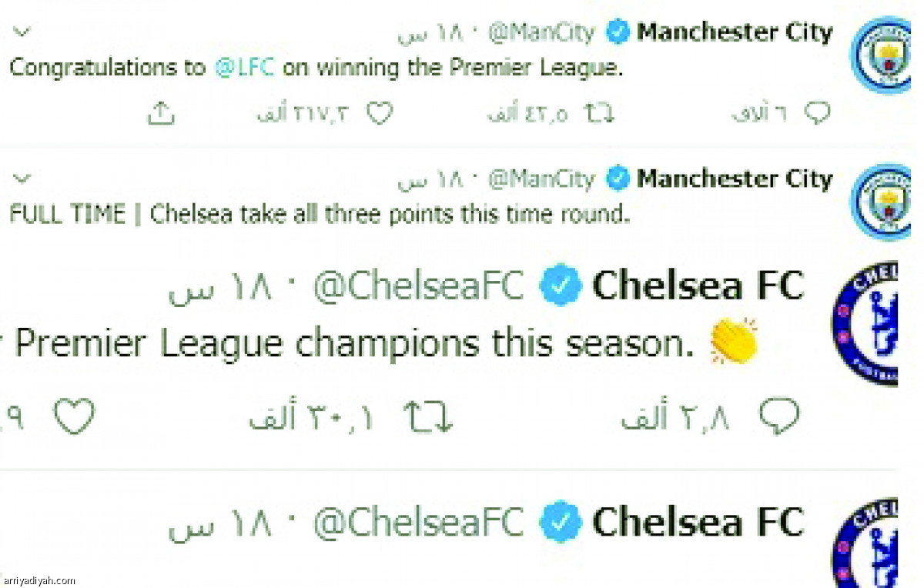Click verified badge beside first Manchester City name

[617, 32]
